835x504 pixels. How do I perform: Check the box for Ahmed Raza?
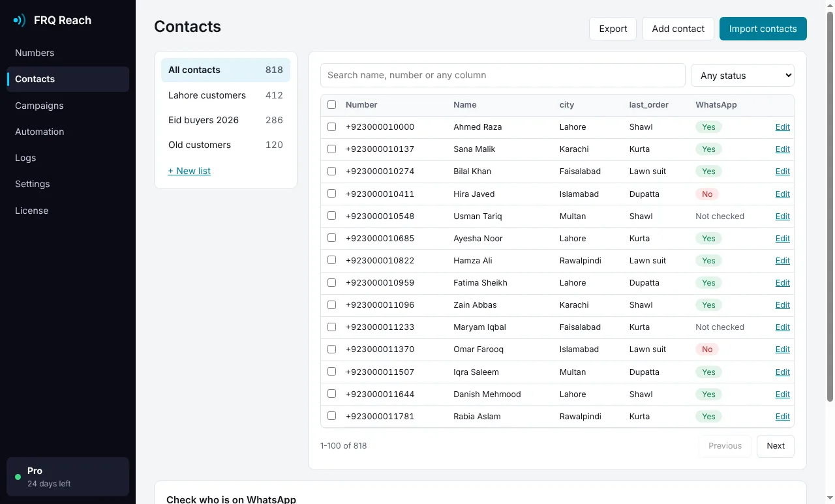coord(331,126)
